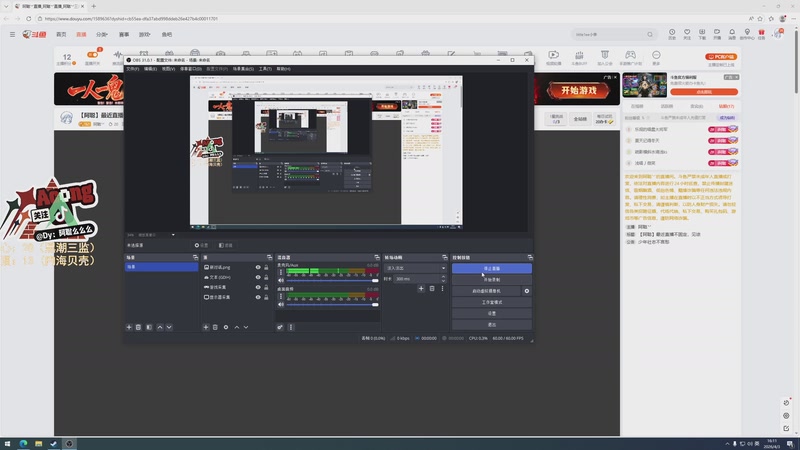Lock the .png image source
Image resolution: width=800 pixels, height=450 pixels.
point(266,267)
